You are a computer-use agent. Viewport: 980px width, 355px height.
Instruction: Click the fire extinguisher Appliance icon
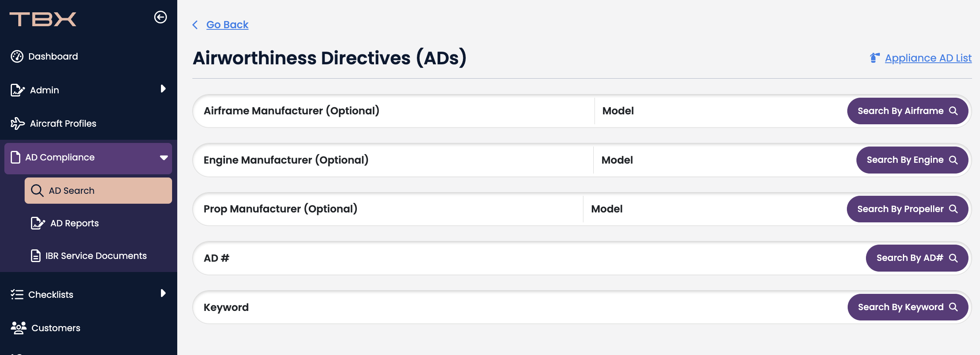pyautogui.click(x=874, y=58)
